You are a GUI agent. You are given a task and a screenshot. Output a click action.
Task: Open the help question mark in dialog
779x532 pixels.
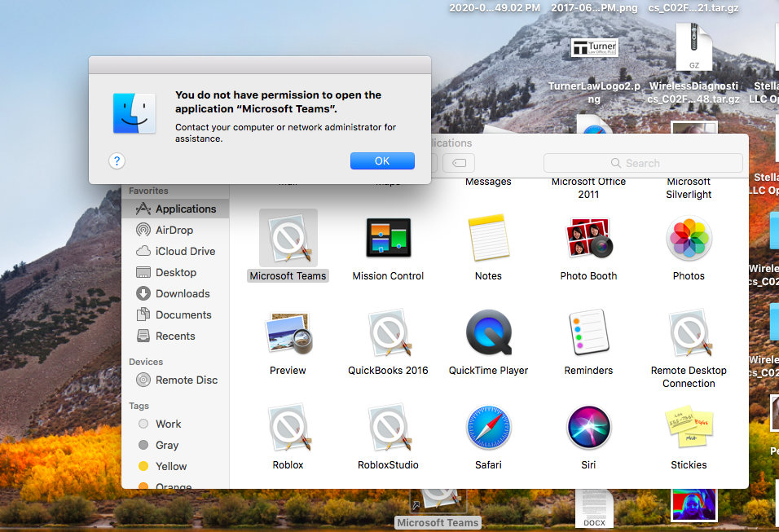[117, 161]
